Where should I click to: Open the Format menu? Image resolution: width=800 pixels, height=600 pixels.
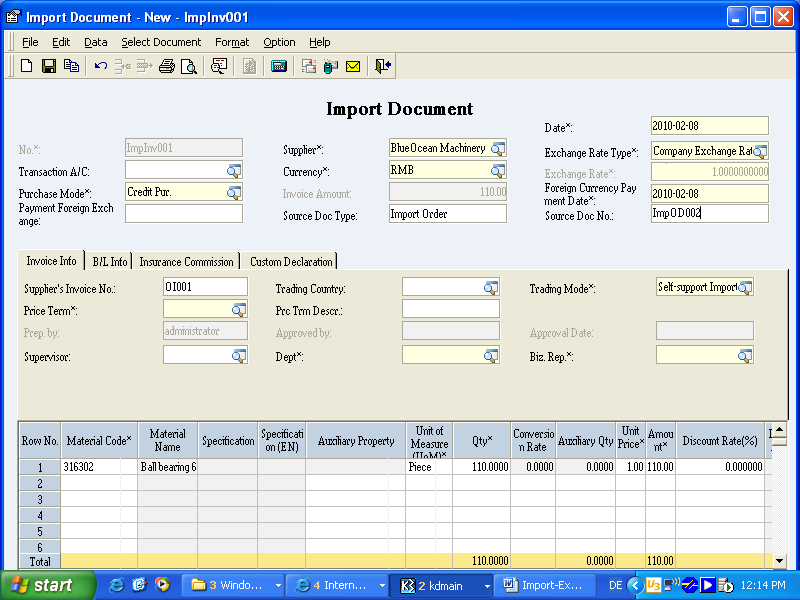pos(232,42)
